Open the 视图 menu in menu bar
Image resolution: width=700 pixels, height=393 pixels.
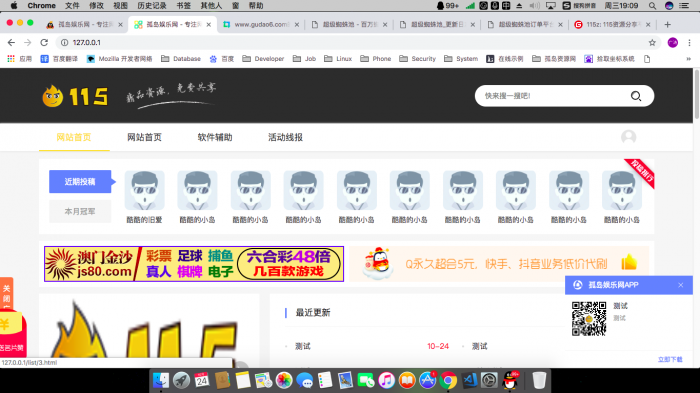121,5
